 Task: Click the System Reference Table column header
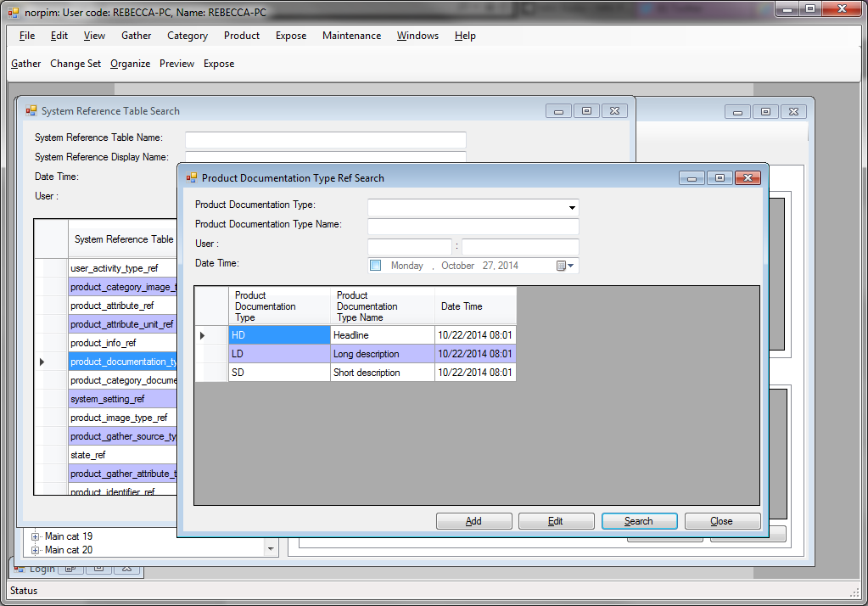click(123, 239)
